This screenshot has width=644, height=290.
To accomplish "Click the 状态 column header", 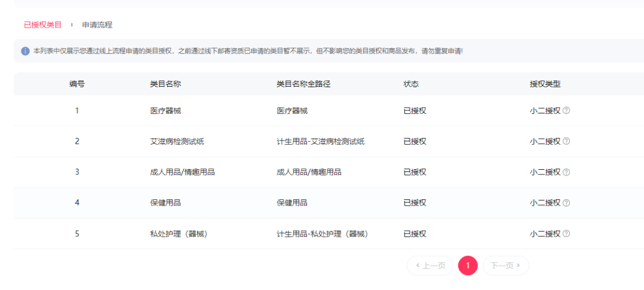I will click(411, 84).
